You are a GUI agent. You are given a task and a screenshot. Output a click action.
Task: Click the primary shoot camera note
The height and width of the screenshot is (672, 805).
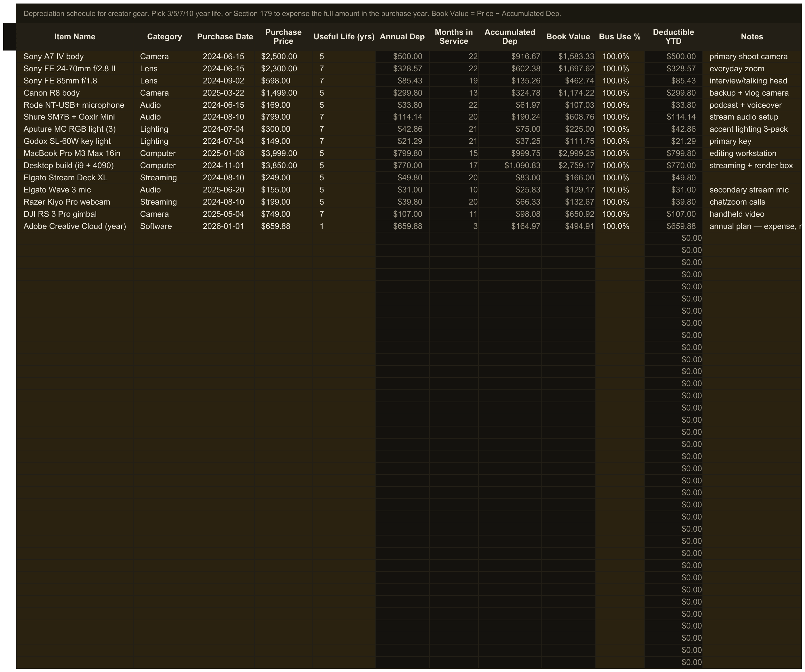(752, 57)
